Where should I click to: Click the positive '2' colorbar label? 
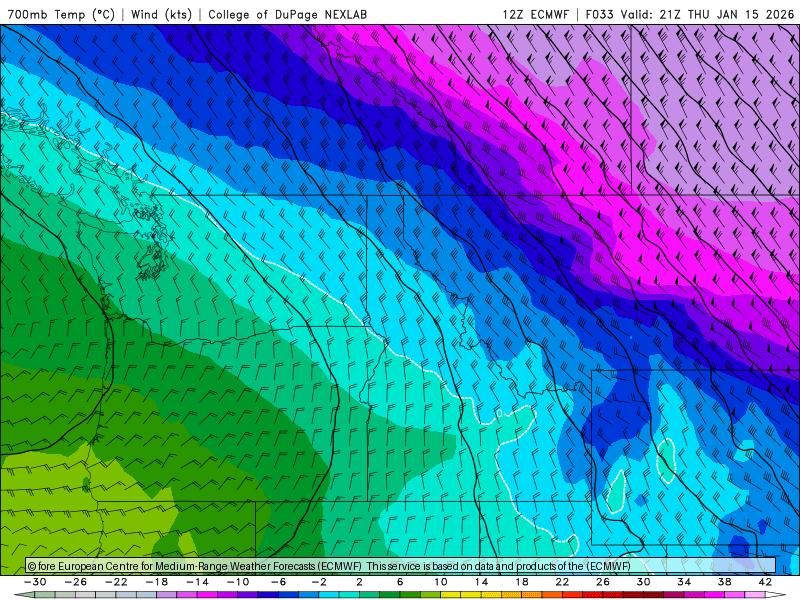[359, 582]
